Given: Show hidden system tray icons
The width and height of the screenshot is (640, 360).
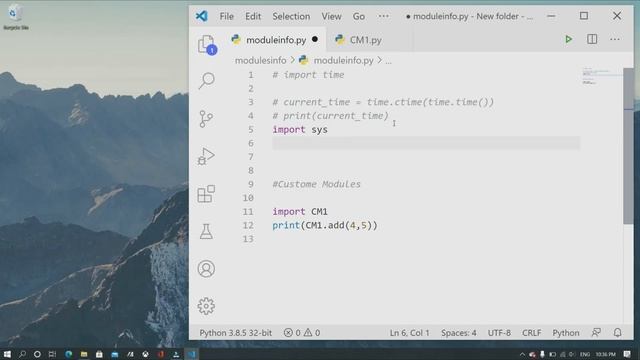Looking at the screenshot, I should [x=522, y=354].
